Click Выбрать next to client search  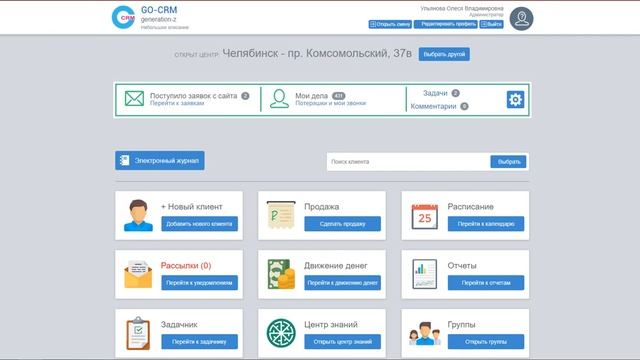click(508, 162)
